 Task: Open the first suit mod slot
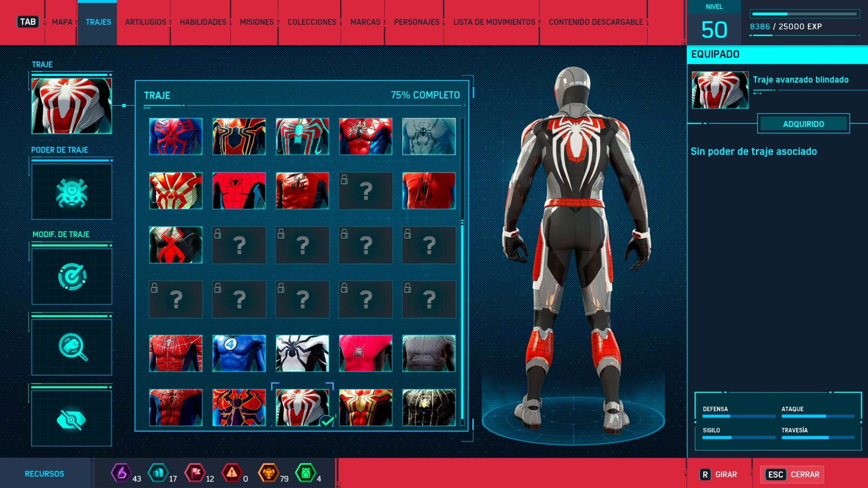pos(71,277)
